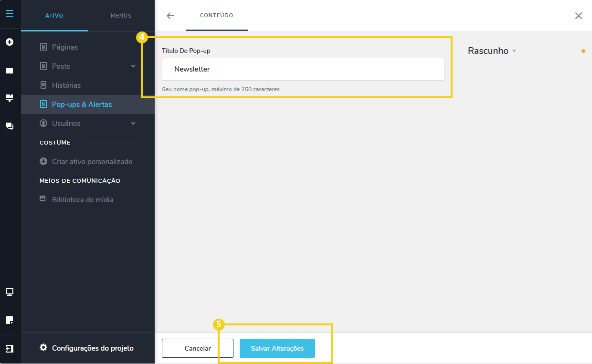Click the exit icon at bottom of rail
592x364 pixels.
coord(10,349)
